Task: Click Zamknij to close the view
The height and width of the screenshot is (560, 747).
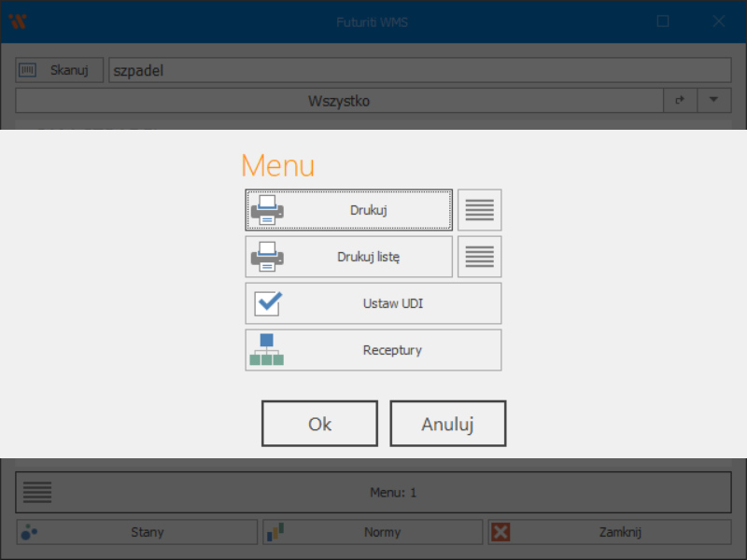Action: coord(608,532)
